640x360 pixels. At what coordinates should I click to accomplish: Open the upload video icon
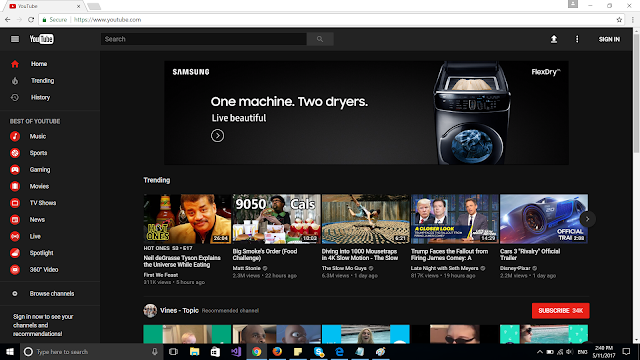554,39
